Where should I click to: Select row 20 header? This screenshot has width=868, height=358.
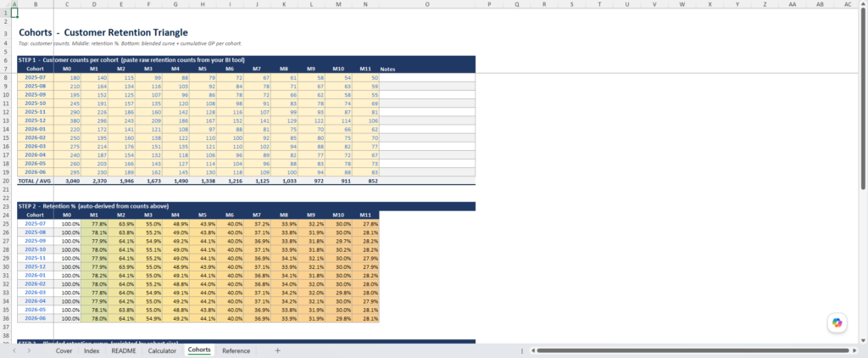tap(4, 181)
